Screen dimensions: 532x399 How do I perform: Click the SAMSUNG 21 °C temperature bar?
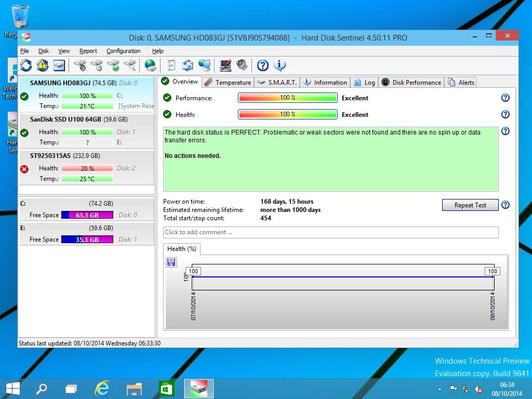pyautogui.click(x=87, y=106)
